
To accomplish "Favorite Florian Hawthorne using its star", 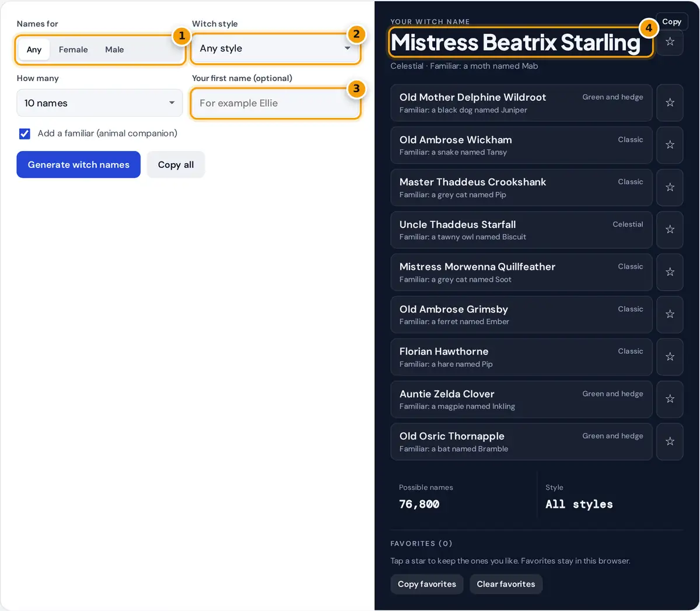I will tap(670, 357).
